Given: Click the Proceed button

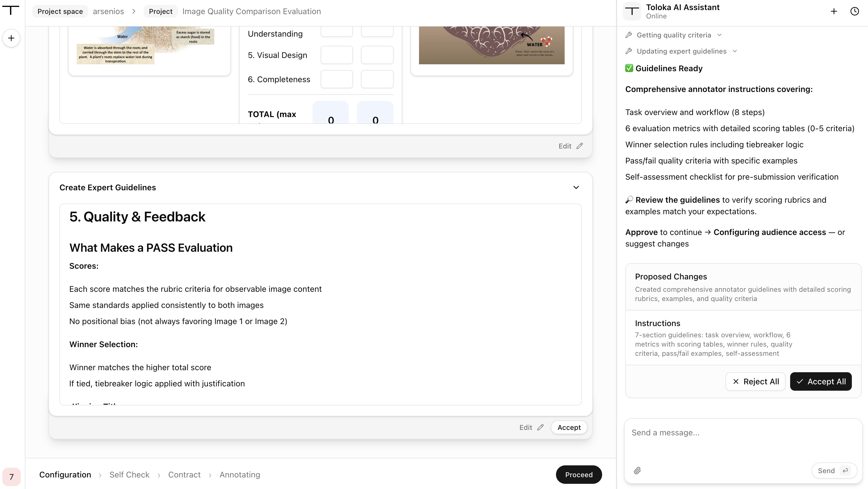Looking at the screenshot, I should pyautogui.click(x=579, y=475).
